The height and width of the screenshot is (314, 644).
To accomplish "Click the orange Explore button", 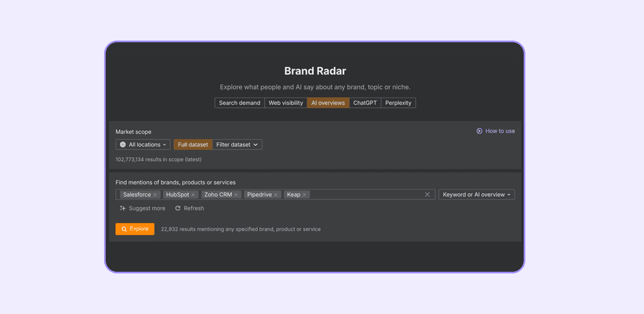I will tap(135, 229).
